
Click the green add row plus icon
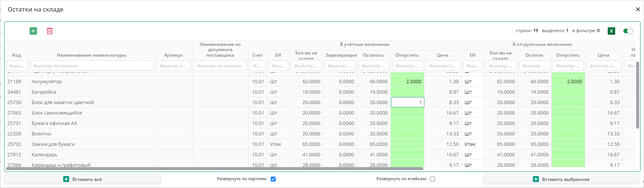click(33, 31)
